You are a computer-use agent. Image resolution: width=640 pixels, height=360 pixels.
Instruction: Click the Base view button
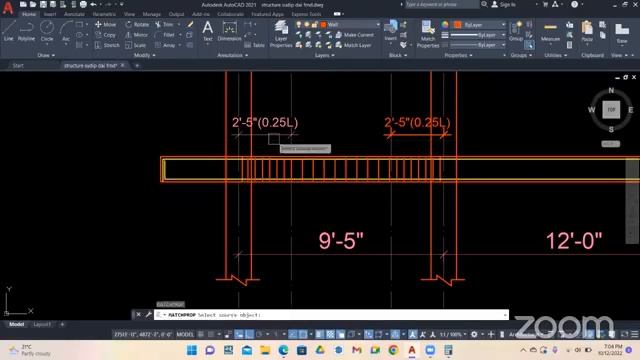coord(622,32)
